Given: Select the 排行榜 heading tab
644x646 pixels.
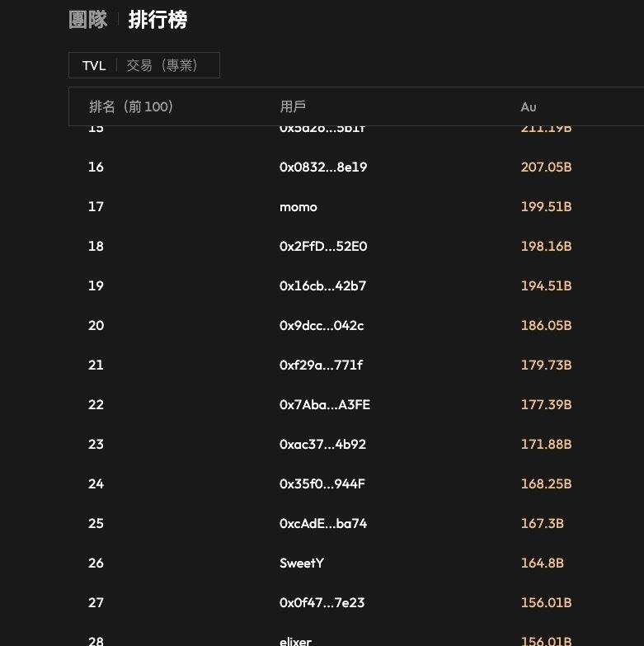Looking at the screenshot, I should click(x=157, y=20).
